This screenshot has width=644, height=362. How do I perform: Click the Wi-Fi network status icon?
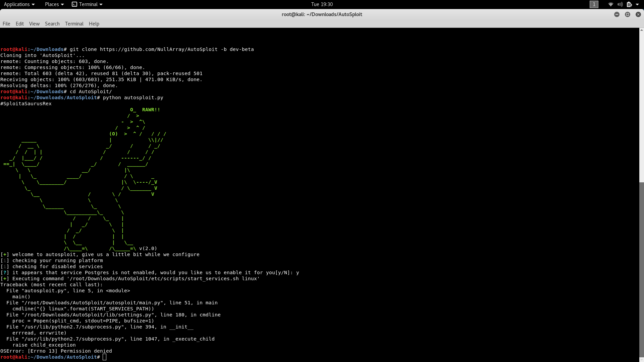click(610, 4)
